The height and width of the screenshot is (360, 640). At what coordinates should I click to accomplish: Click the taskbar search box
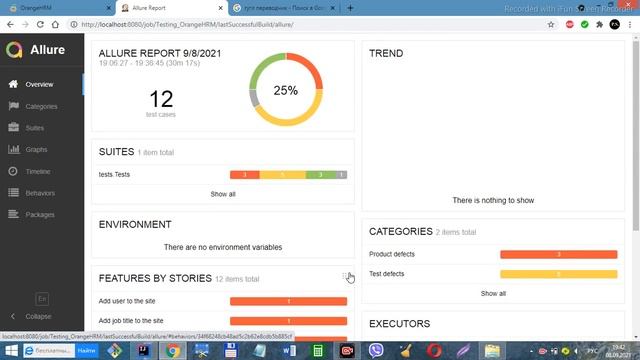coord(49,351)
